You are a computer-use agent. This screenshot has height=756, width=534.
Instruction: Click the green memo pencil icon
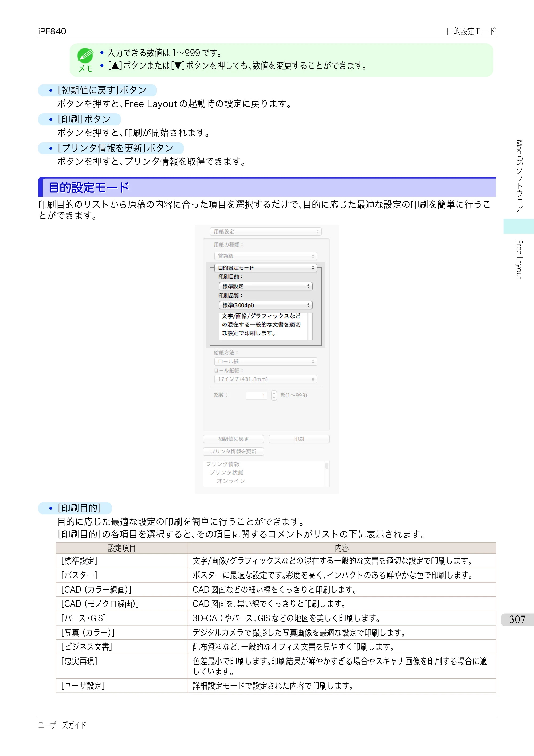85,56
